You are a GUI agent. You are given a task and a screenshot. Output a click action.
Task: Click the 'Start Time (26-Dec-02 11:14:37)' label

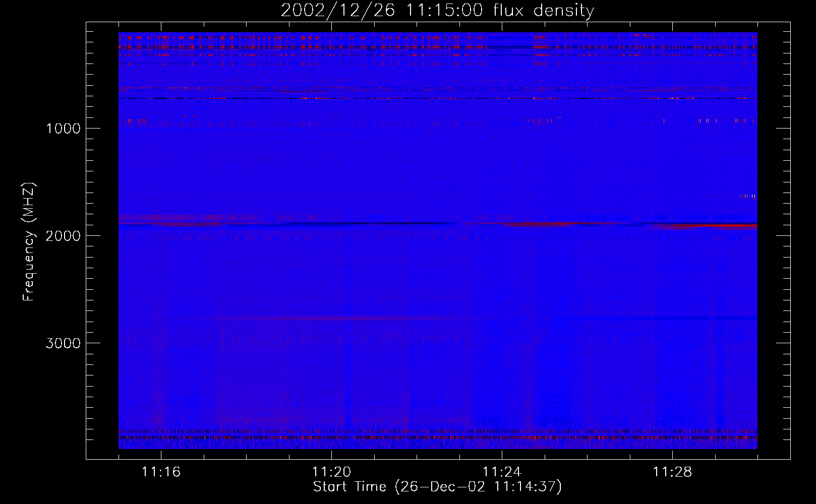coord(437,487)
